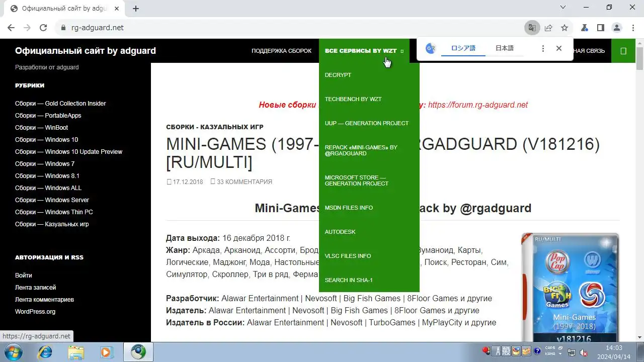The height and width of the screenshot is (362, 644).
Task: Click the network tray icon
Action: (572, 352)
